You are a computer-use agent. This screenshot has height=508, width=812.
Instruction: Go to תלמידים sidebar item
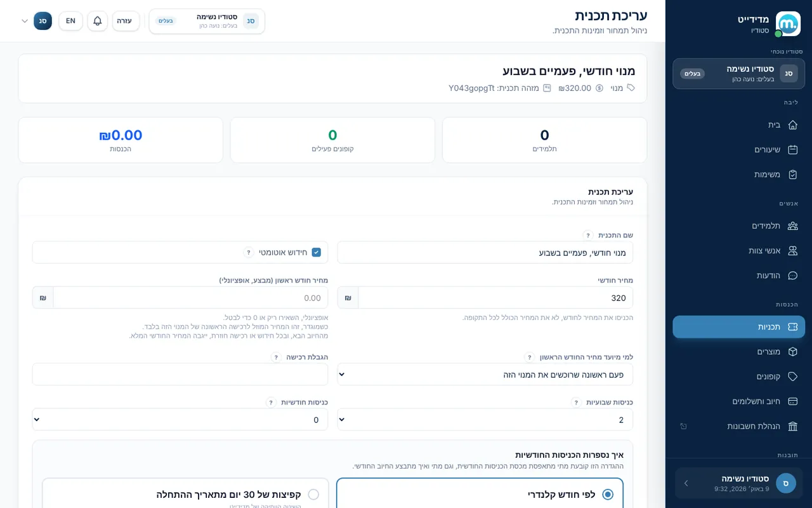point(738,226)
